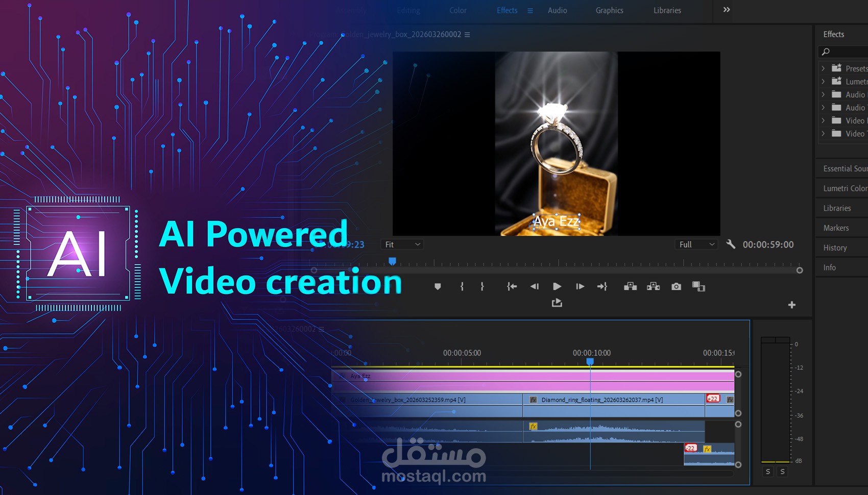Click the fx badge on Diamond_ring_floating clip
This screenshot has width=868, height=495.
(534, 400)
